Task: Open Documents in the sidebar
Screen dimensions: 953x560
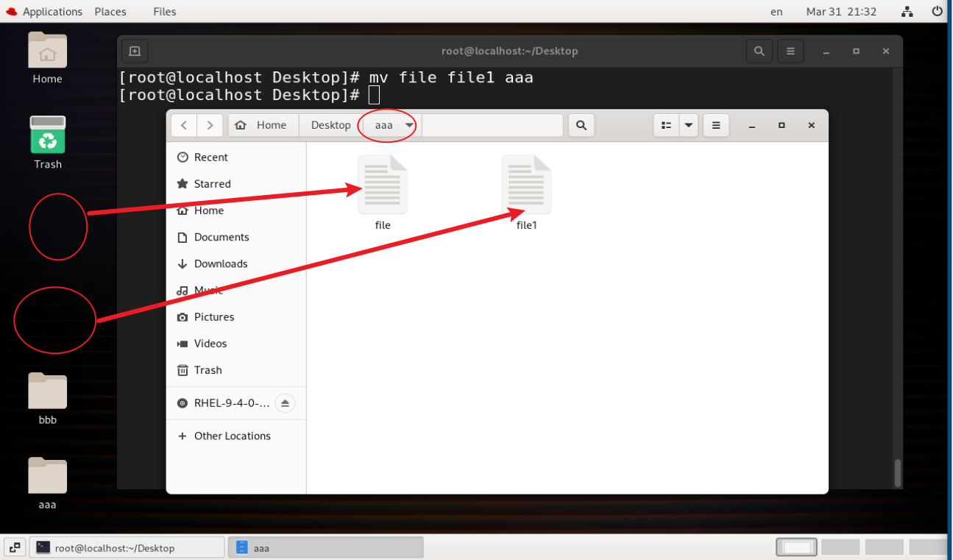Action: (x=236, y=237)
